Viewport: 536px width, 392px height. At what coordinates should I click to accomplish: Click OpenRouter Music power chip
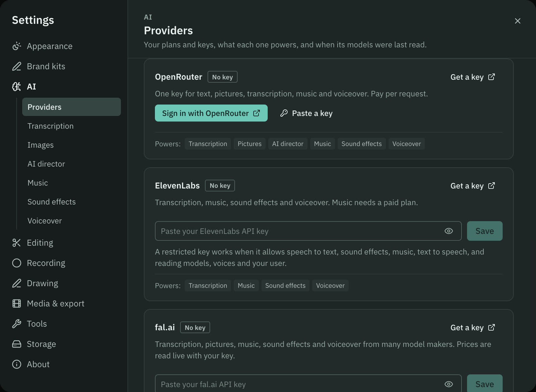click(323, 144)
